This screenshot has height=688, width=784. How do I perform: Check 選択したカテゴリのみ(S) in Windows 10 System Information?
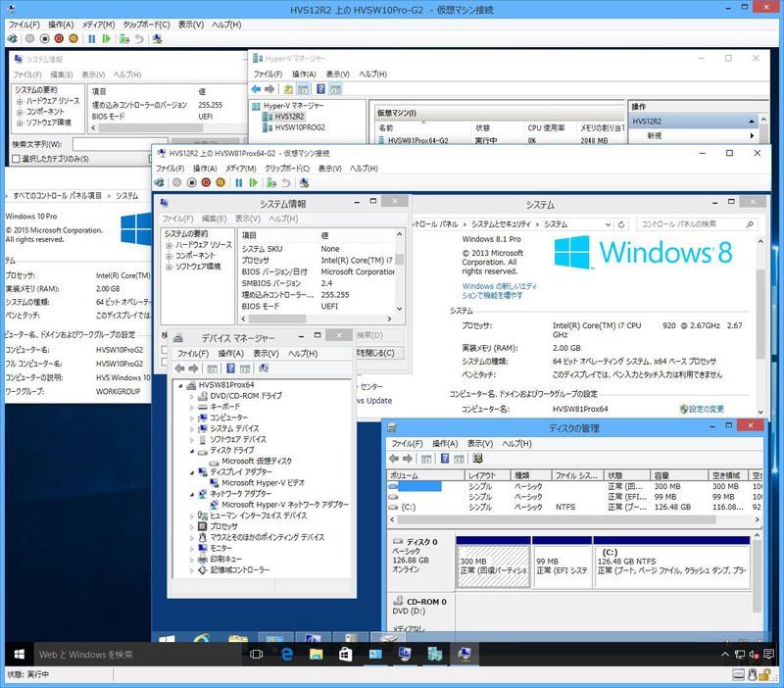16,159
